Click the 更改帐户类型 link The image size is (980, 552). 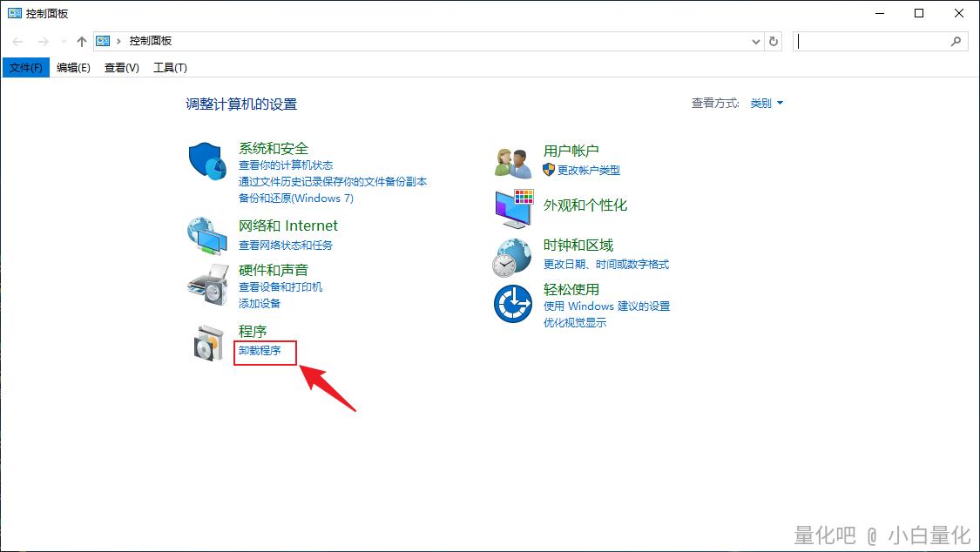(x=589, y=170)
